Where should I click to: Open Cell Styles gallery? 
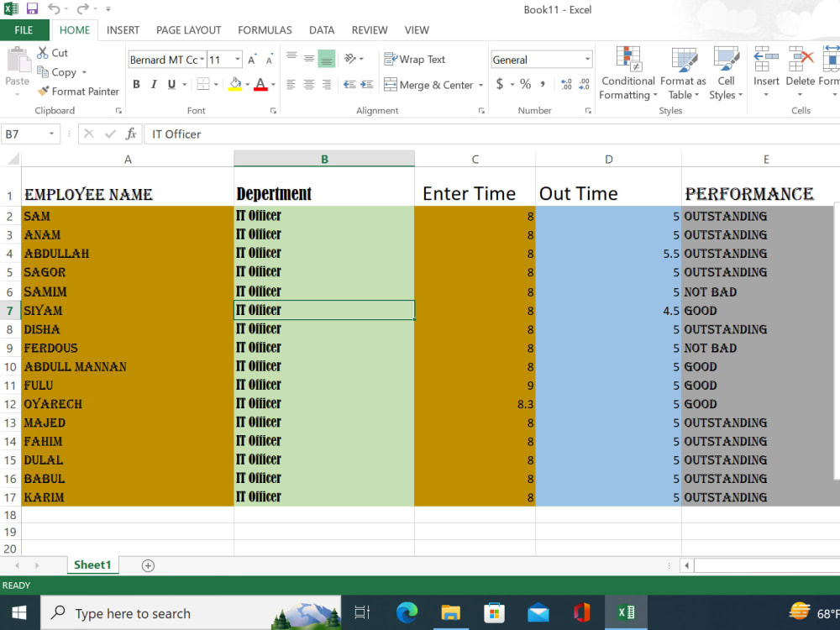[726, 72]
